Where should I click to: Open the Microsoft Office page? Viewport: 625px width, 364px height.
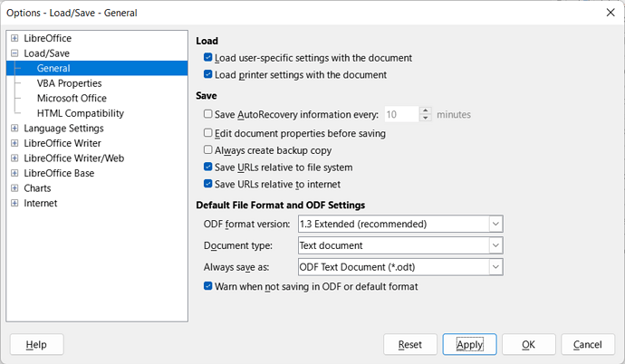[x=72, y=98]
